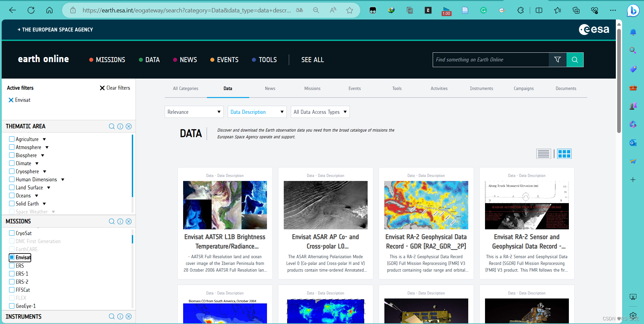Open the Data Description type dropdown
This screenshot has width=644, height=324.
[257, 112]
